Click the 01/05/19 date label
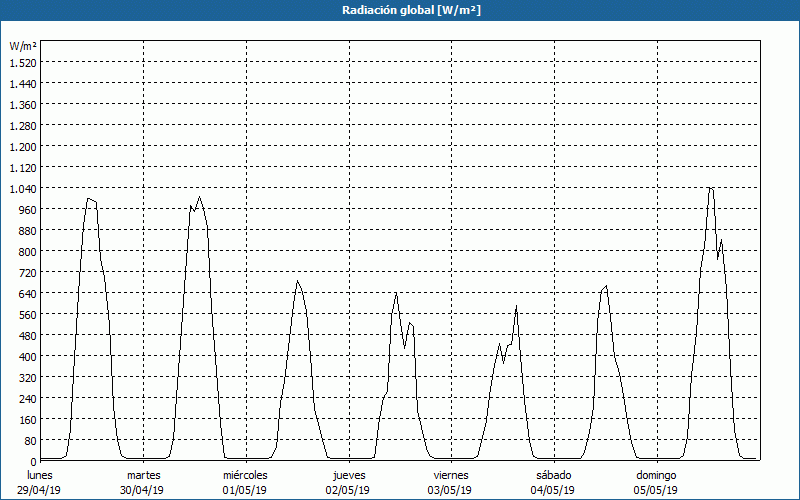This screenshot has width=800, height=500. pyautogui.click(x=245, y=490)
